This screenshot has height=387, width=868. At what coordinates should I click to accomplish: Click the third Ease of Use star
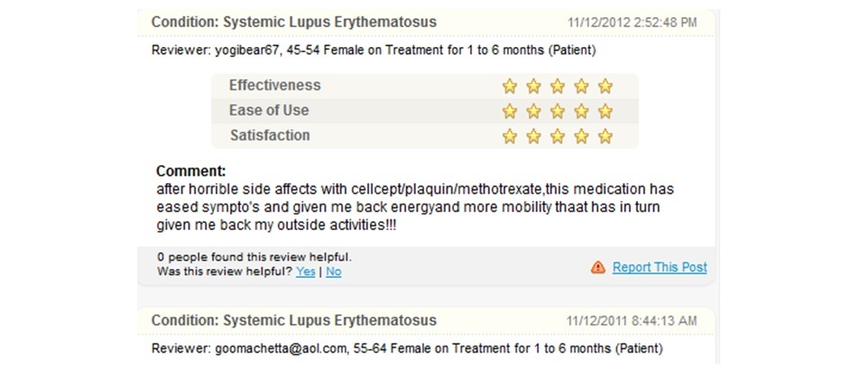click(x=558, y=111)
